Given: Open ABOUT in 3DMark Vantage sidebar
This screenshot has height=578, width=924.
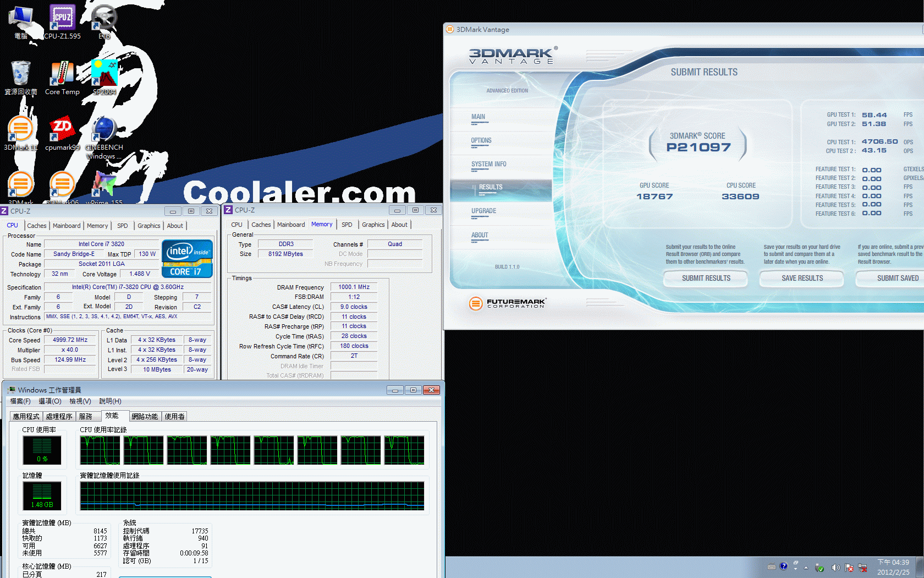Looking at the screenshot, I should click(480, 236).
